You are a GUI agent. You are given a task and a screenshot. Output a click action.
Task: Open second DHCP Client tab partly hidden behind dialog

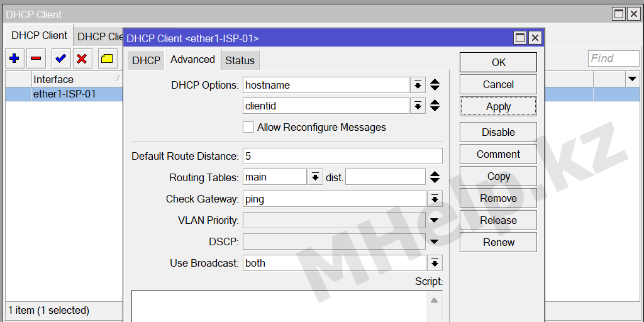pyautogui.click(x=100, y=36)
